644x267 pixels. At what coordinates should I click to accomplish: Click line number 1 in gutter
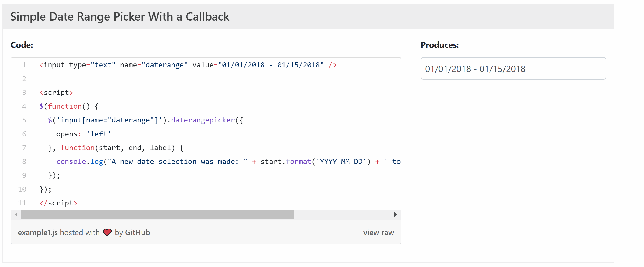(24, 65)
